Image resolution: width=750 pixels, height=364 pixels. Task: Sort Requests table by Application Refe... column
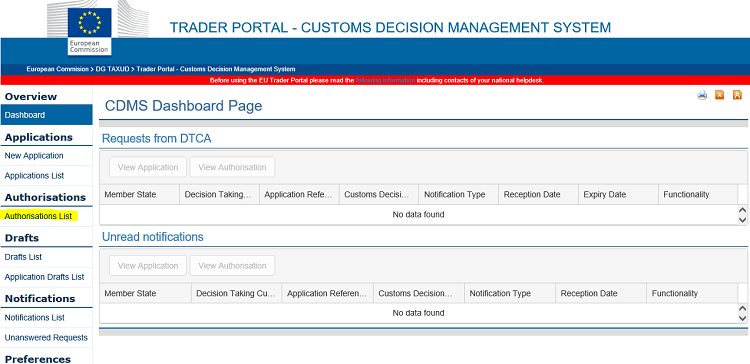click(299, 195)
